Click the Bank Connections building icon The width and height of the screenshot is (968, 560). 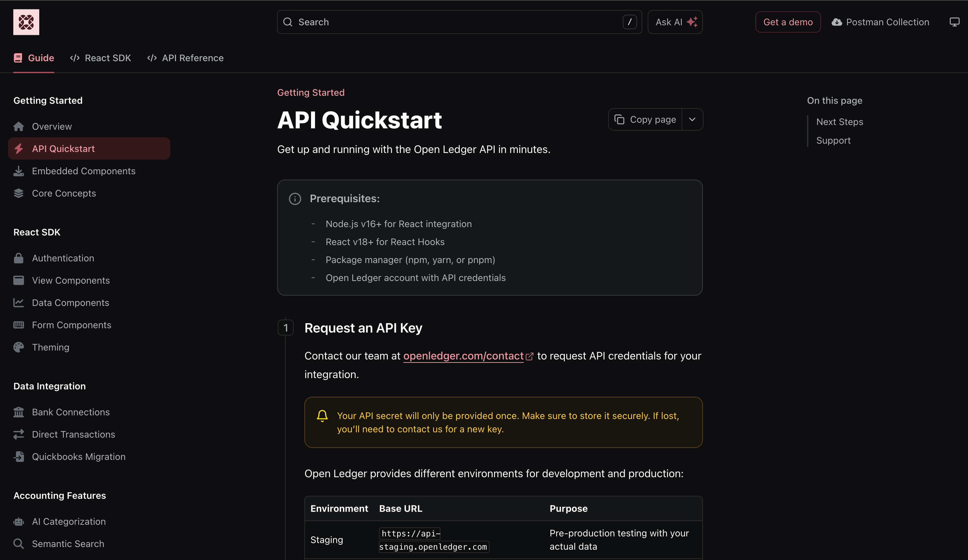[18, 412]
